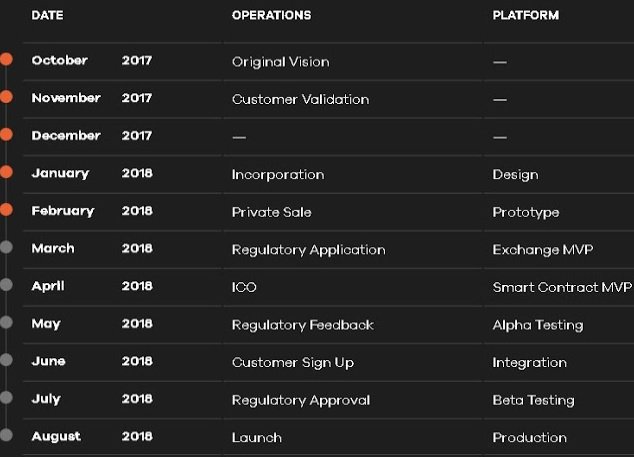The height and width of the screenshot is (457, 634).
Task: Click the PLATFORM column header
Action: click(x=525, y=16)
